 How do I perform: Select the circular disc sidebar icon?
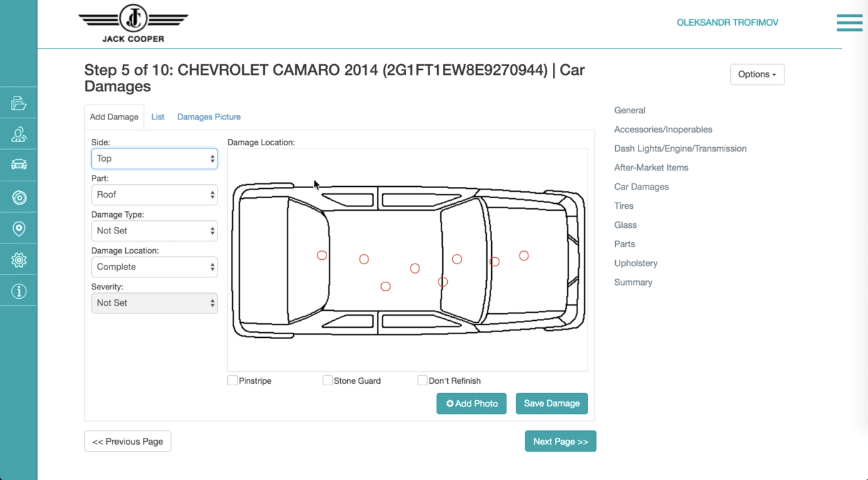pos(19,198)
